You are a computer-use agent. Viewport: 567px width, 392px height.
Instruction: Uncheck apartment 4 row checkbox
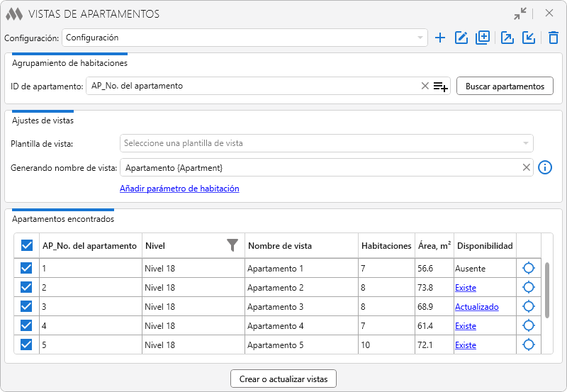point(26,325)
